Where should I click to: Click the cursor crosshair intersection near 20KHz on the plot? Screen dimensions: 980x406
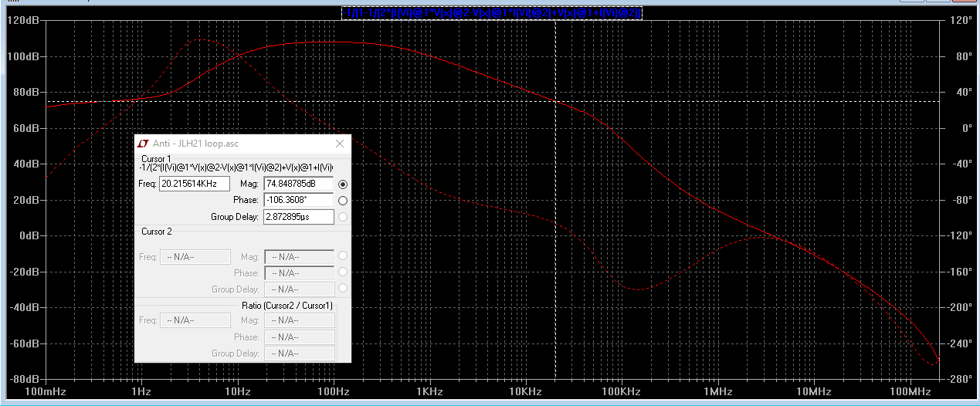(556, 101)
